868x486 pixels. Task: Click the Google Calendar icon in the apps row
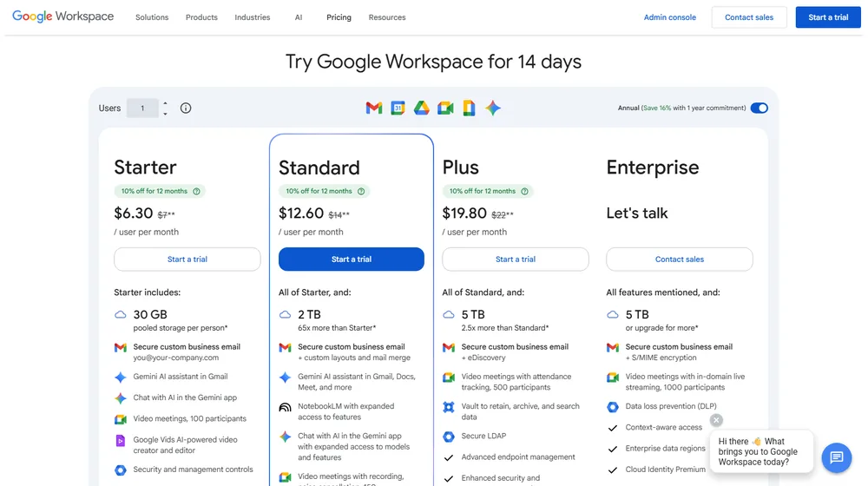[x=398, y=108]
